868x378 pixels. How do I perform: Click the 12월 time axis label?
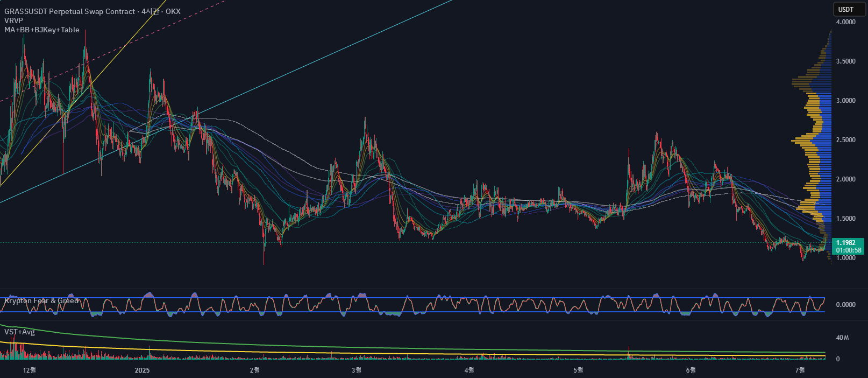click(x=30, y=370)
